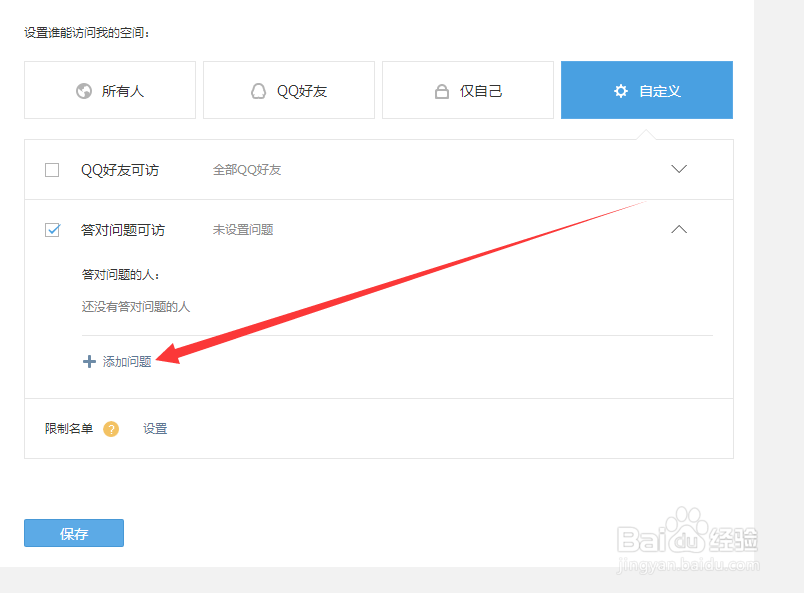Viewport: 804px width, 593px height.
Task: Click the 限制名单 label
Action: point(69,428)
